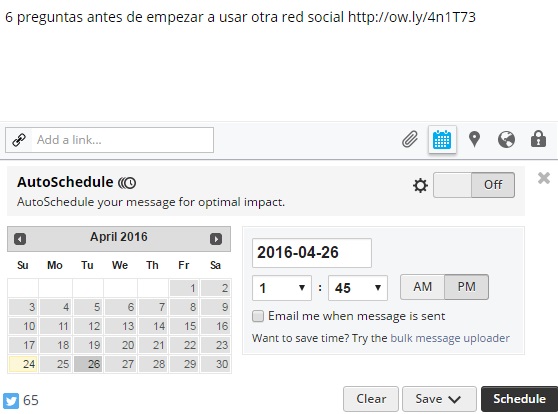This screenshot has width=558, height=414.
Task: Choose April 13 on the calendar
Action: tap(121, 326)
